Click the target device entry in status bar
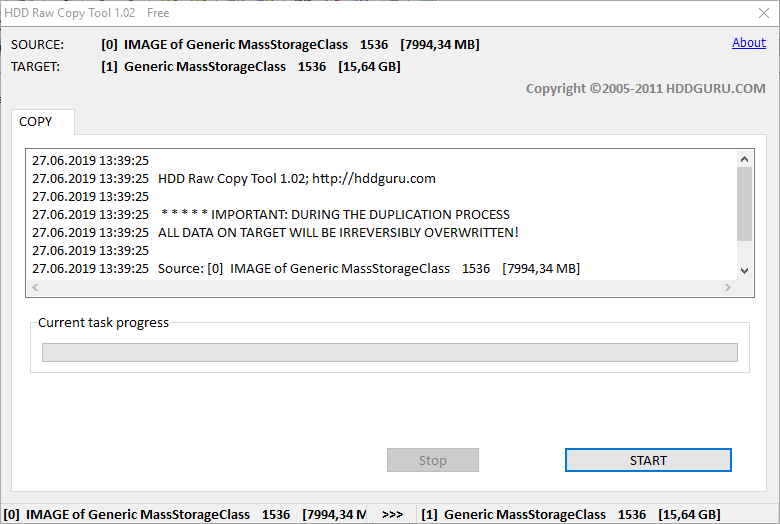Screen dimensions: 780x524 click(x=570, y=514)
